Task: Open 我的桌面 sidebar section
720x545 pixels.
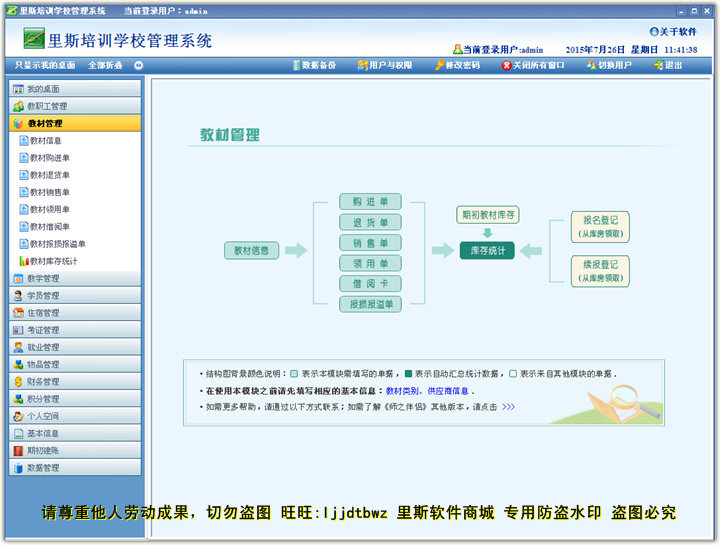Action: pos(75,89)
